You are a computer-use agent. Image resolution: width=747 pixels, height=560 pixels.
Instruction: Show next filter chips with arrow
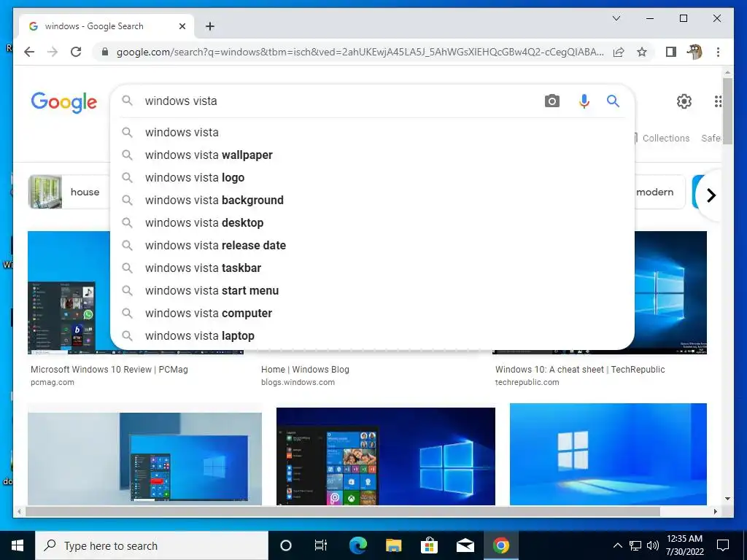point(711,195)
